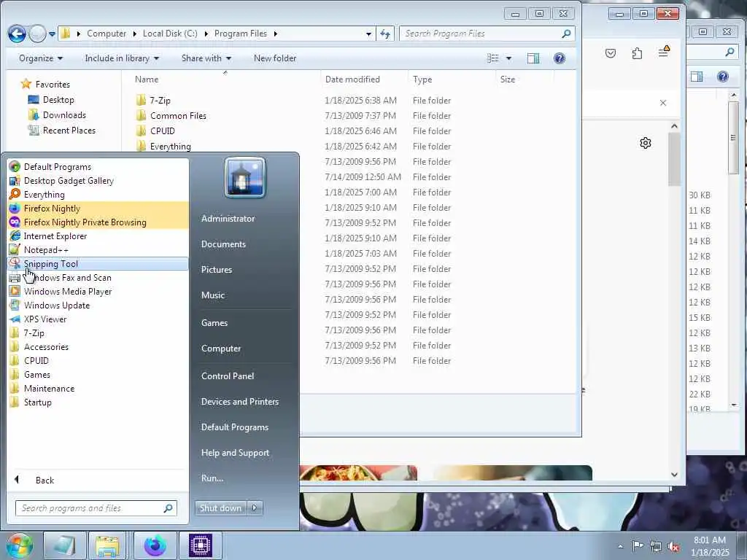This screenshot has height=560, width=747.
Task: Expand the Games program folder
Action: coord(98,374)
